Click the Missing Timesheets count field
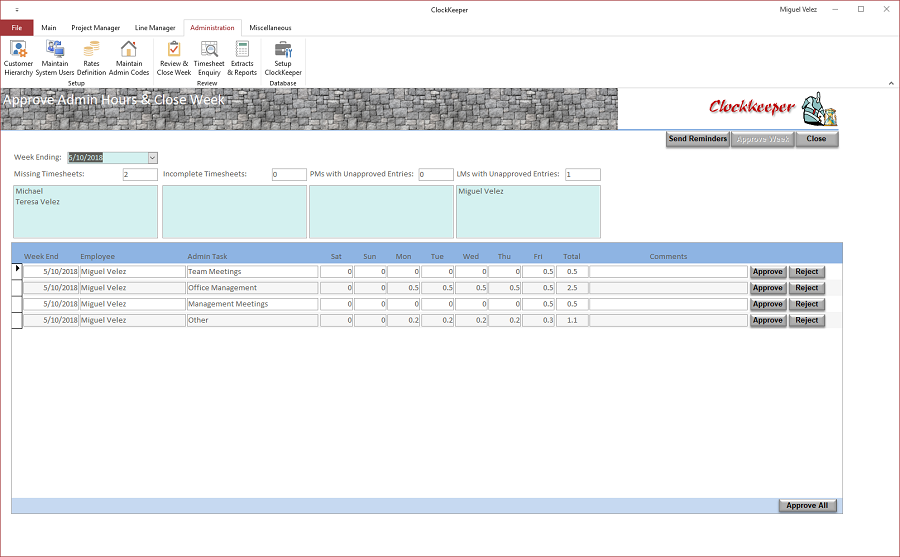 point(140,175)
